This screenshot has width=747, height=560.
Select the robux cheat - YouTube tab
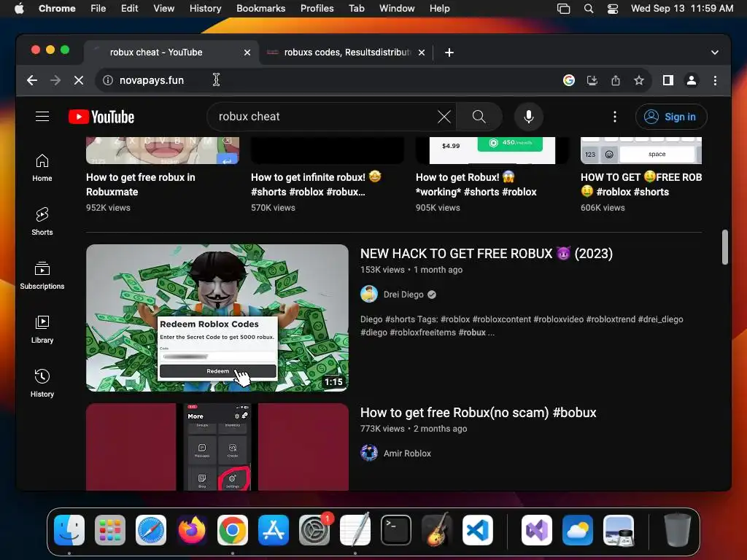pyautogui.click(x=171, y=52)
